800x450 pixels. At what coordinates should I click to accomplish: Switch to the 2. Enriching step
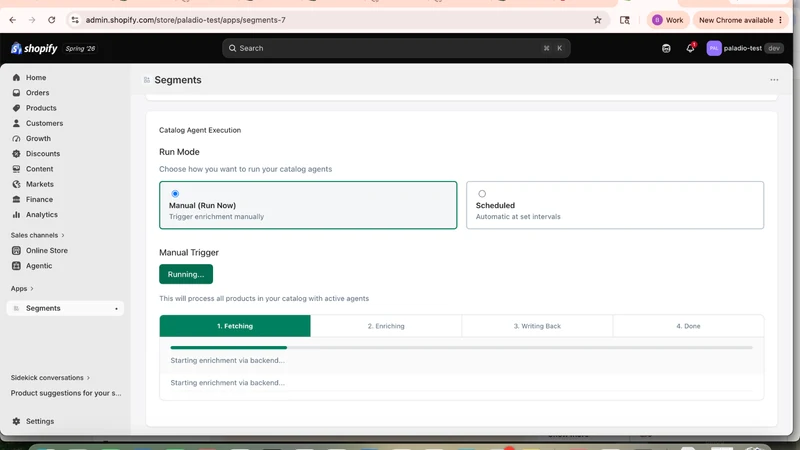tap(386, 326)
